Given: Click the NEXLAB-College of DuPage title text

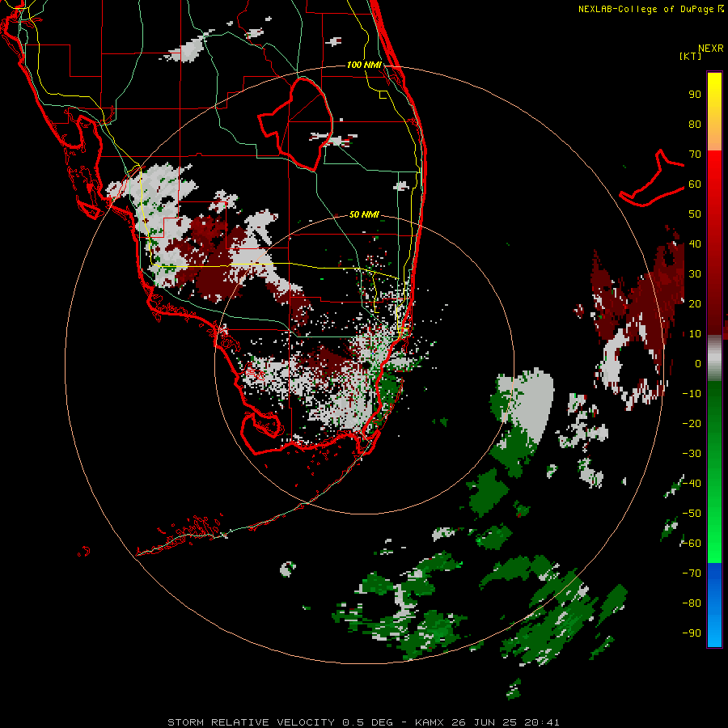Looking at the screenshot, I should click(x=650, y=9).
